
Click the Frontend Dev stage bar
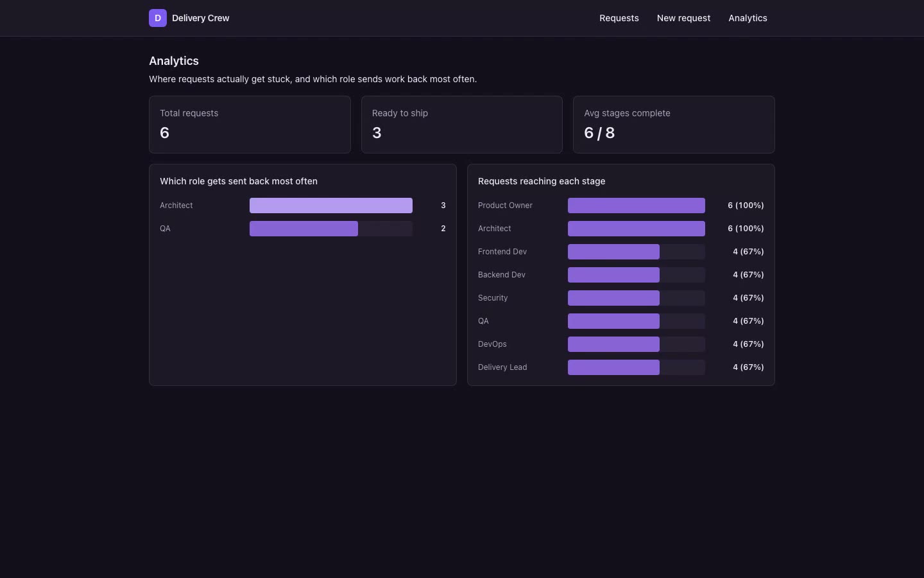637,252
